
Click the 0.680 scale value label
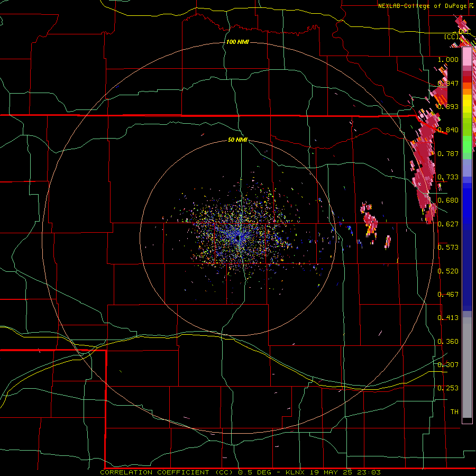coord(448,200)
